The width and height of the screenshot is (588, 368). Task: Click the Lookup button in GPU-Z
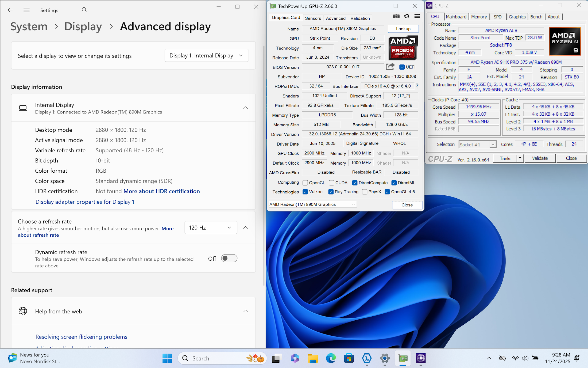tap(403, 29)
